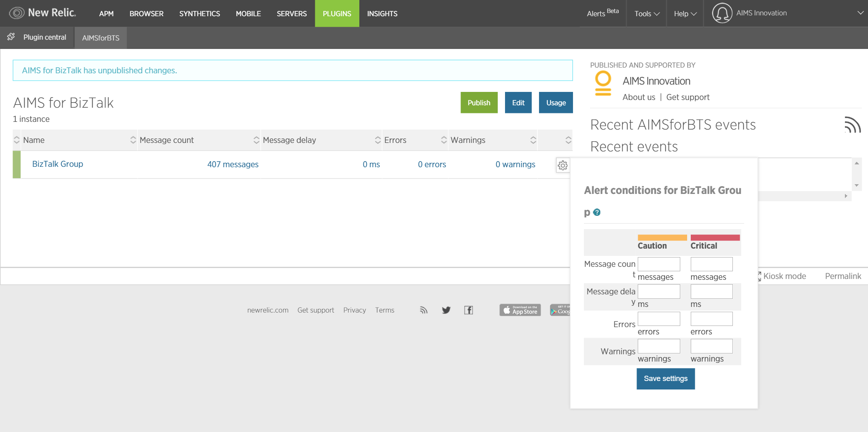Open the SERVERS menu
The width and height of the screenshot is (868, 432).
click(x=292, y=13)
